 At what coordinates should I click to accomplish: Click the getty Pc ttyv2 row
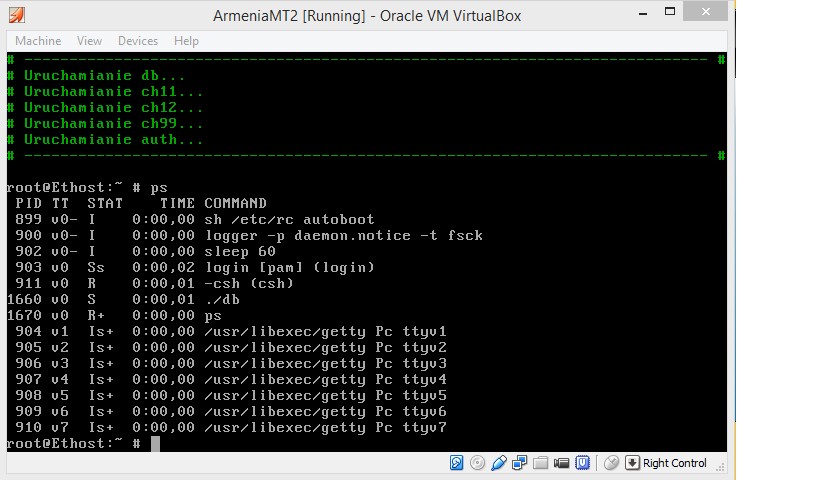point(230,347)
